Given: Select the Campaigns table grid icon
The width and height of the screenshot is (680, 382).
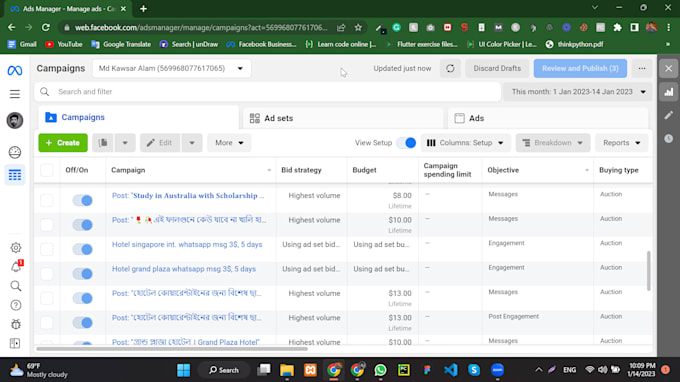Looking at the screenshot, I should pos(15,175).
